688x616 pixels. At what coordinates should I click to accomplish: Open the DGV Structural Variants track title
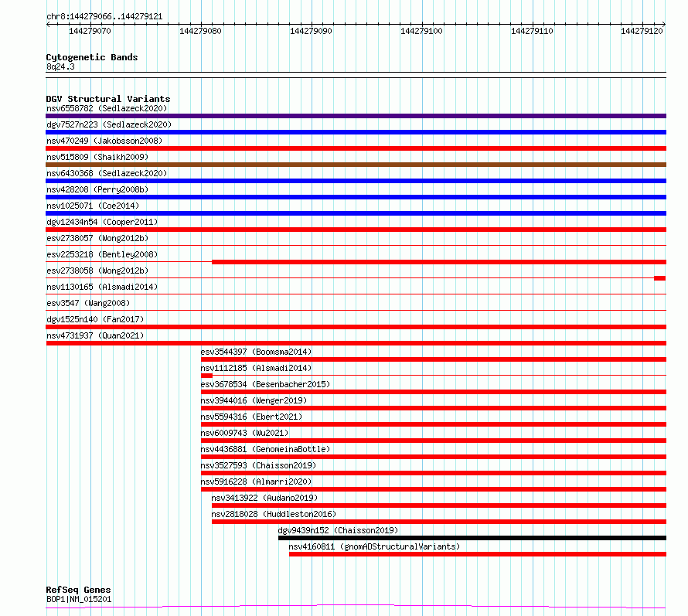(x=108, y=99)
